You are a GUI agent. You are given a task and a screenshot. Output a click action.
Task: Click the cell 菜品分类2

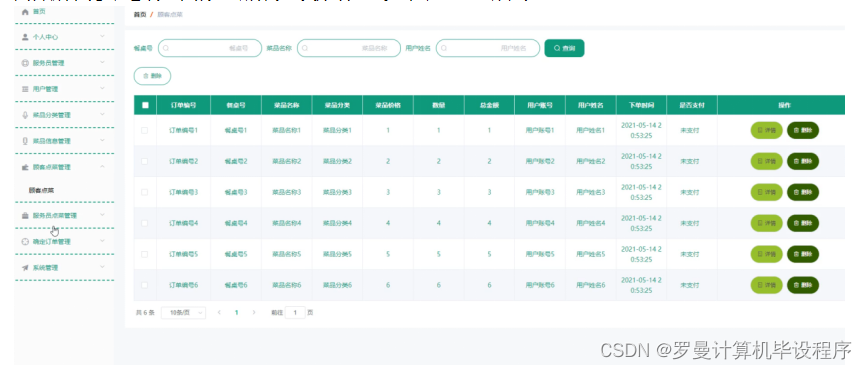coord(337,162)
